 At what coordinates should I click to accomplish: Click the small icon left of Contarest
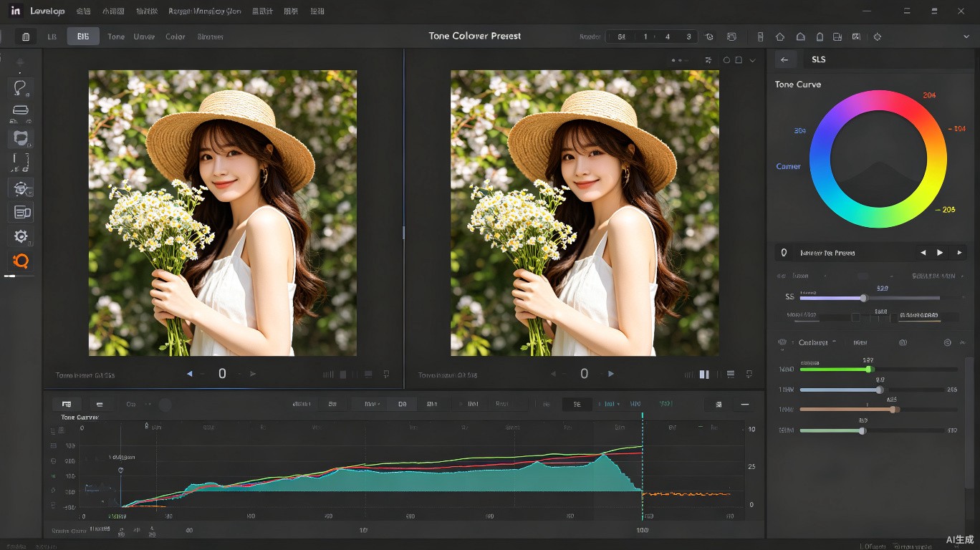click(x=782, y=342)
